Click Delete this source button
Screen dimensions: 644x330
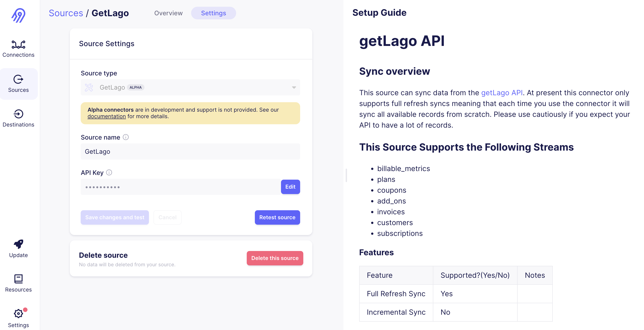coord(275,258)
